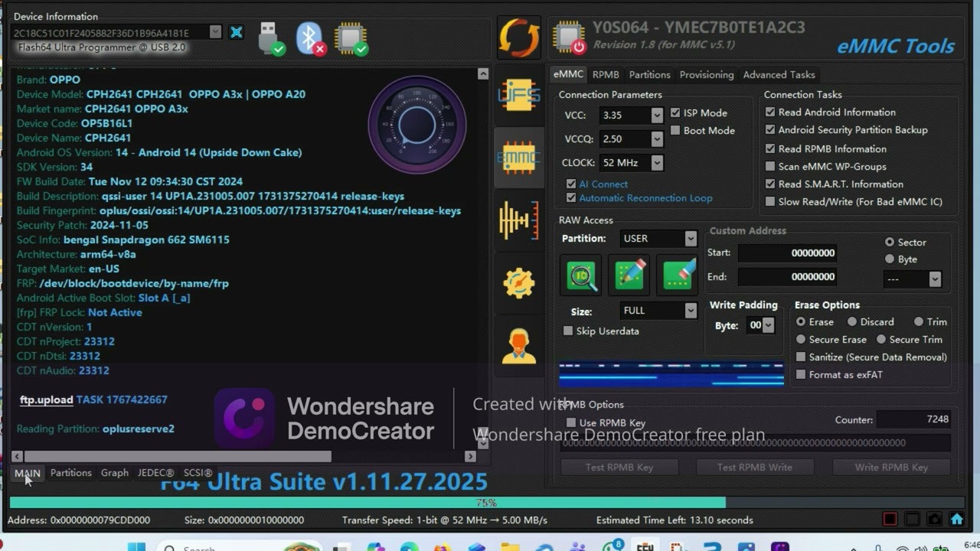Image resolution: width=980 pixels, height=551 pixels.
Task: Open the VCCQ voltage dropdown
Action: pyautogui.click(x=656, y=139)
